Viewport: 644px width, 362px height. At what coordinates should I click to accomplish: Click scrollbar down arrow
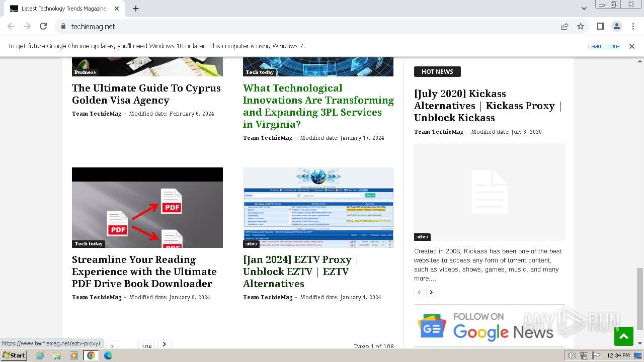click(640, 344)
